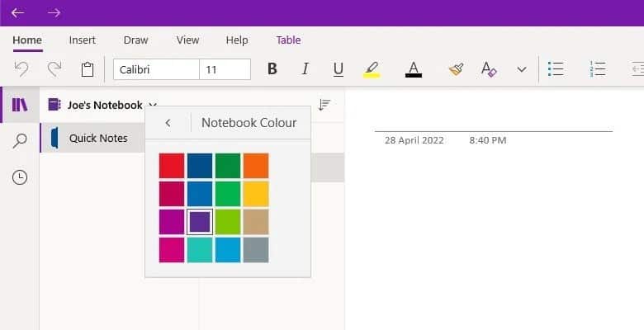Open Recent Notes clock icon
The width and height of the screenshot is (644, 330).
tap(20, 177)
